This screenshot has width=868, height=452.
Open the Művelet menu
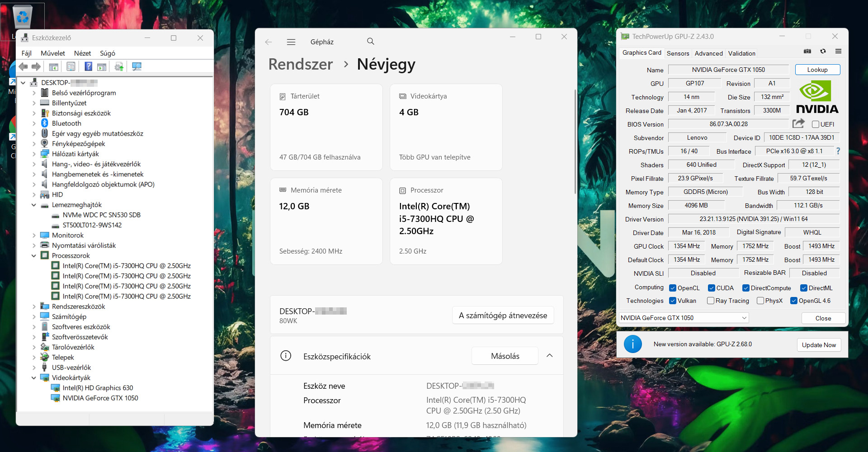(53, 53)
